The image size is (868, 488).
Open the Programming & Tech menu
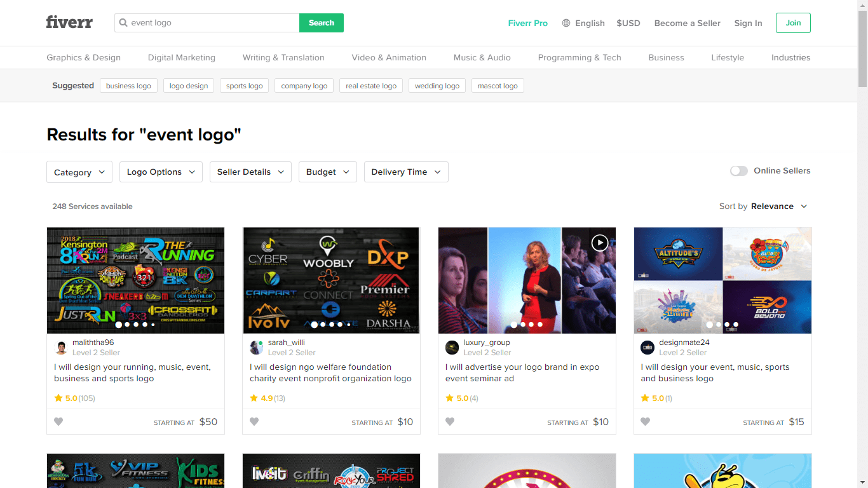coord(580,57)
